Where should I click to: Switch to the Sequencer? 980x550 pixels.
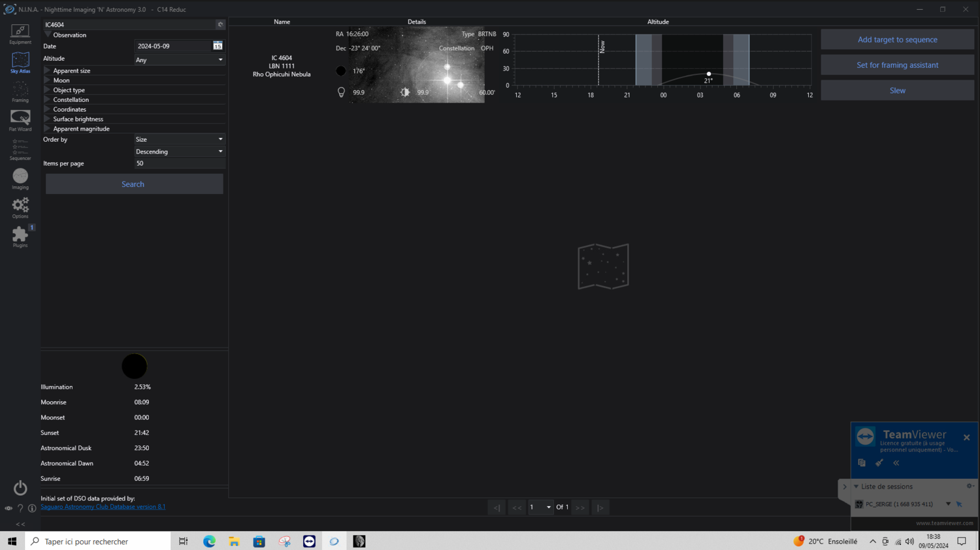[20, 148]
